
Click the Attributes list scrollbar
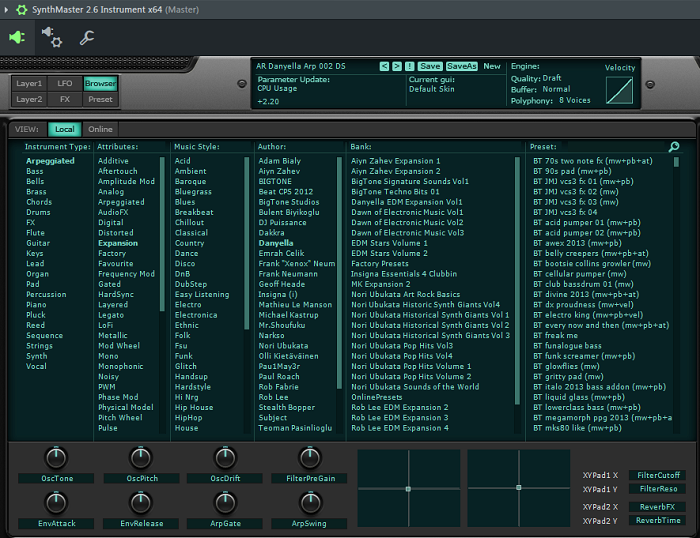162,233
